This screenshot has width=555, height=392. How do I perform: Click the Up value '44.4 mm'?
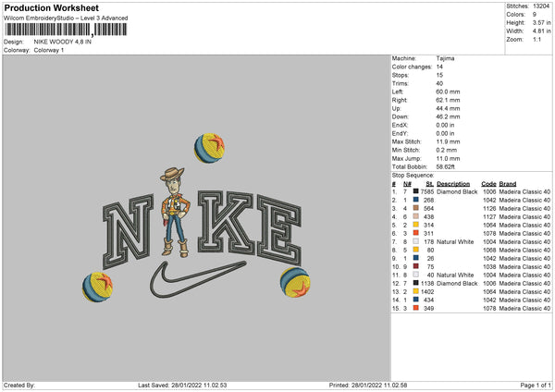point(448,108)
